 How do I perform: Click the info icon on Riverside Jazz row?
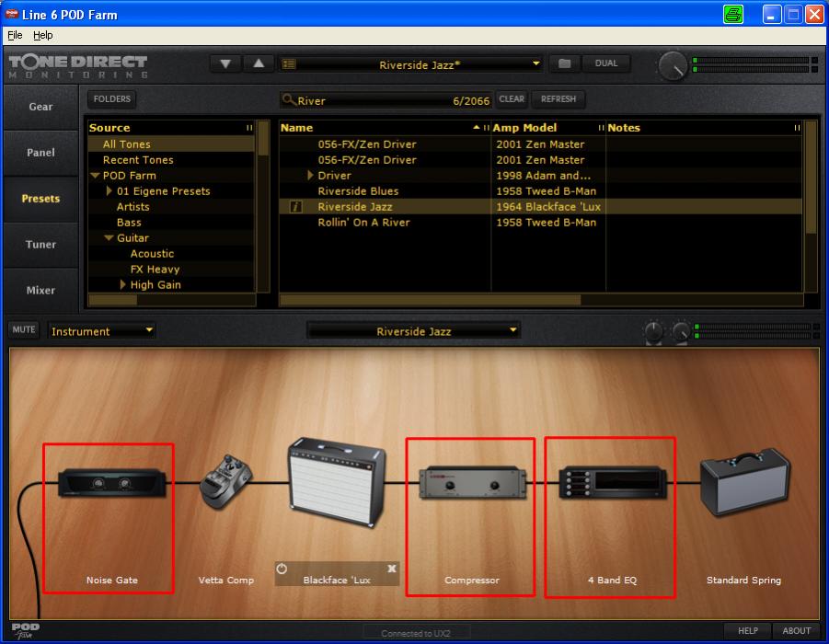coord(295,207)
